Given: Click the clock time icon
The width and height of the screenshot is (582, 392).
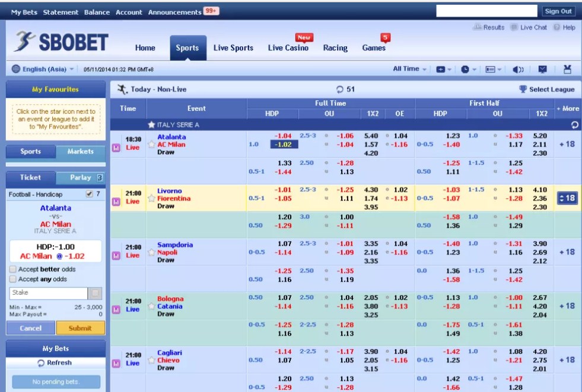Looking at the screenshot, I should click(x=465, y=69).
